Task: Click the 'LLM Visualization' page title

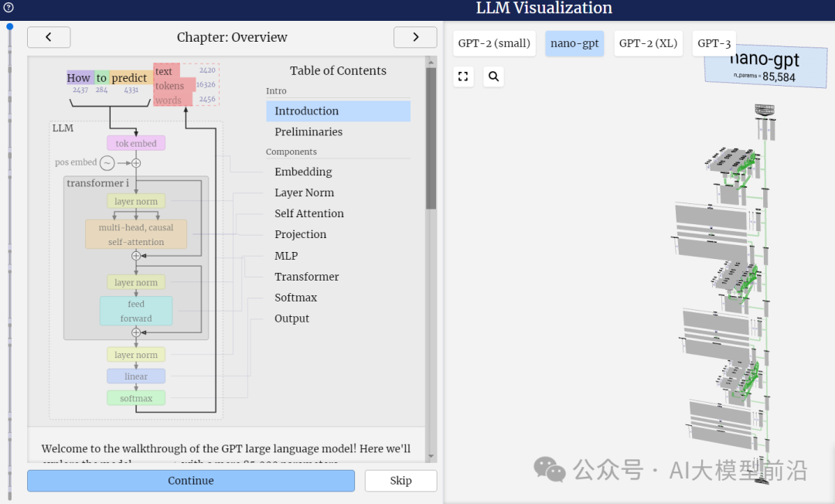Action: pyautogui.click(x=544, y=8)
